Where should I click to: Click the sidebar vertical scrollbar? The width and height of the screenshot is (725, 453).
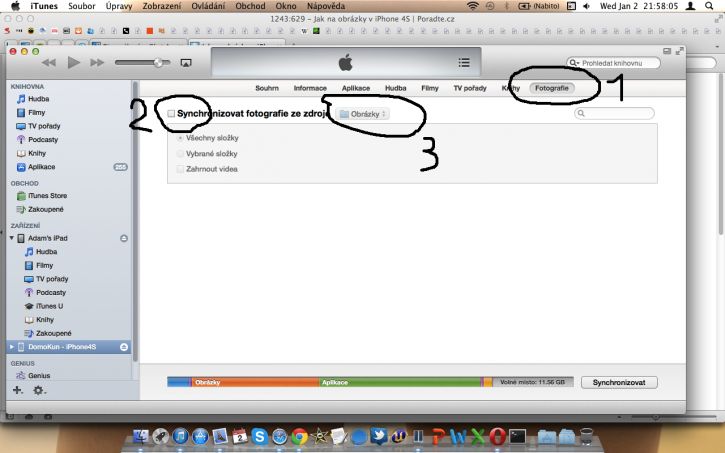[x=135, y=221]
